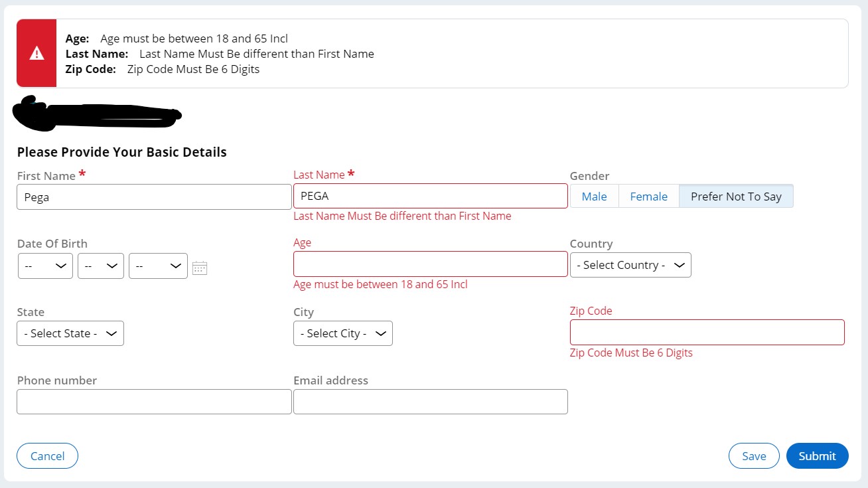Click the Cancel button
Screen dimensions: 868x488
click(47, 455)
